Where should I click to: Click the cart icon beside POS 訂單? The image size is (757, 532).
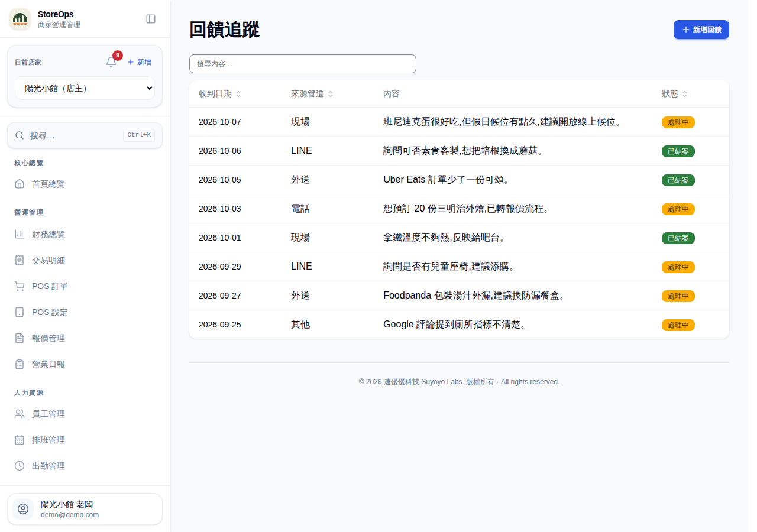point(20,286)
